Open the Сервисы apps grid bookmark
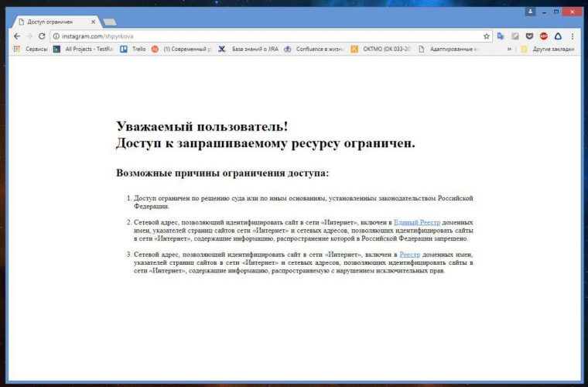The width and height of the screenshot is (588, 387). [30, 49]
